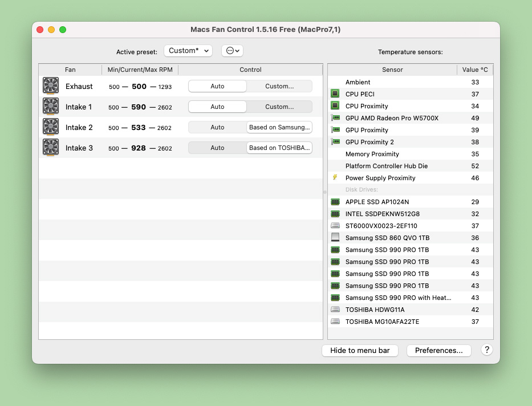Open Intake 3 Based on TOSHIBA control
Viewport: 532px width, 406px height.
click(279, 148)
